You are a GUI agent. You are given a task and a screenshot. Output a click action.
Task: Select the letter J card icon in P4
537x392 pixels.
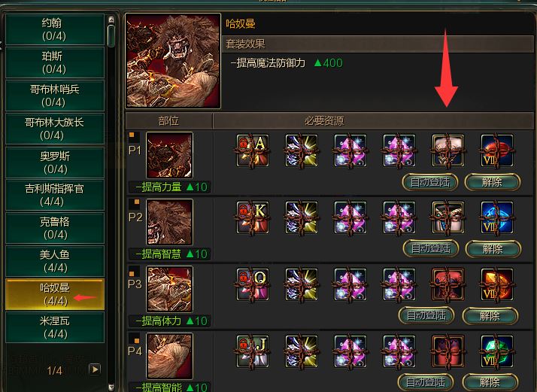pyautogui.click(x=253, y=351)
